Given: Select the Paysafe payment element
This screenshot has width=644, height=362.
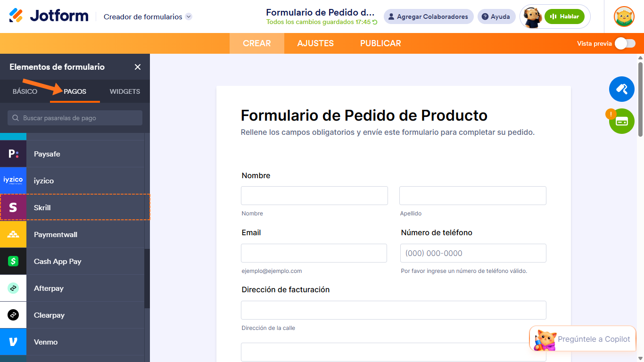Looking at the screenshot, I should (72, 154).
